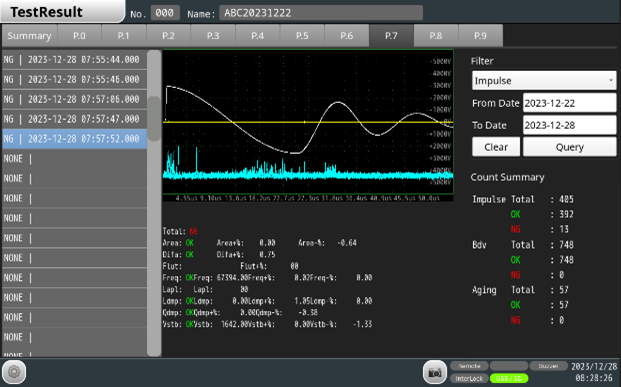Select the P.7 tab

click(x=391, y=36)
